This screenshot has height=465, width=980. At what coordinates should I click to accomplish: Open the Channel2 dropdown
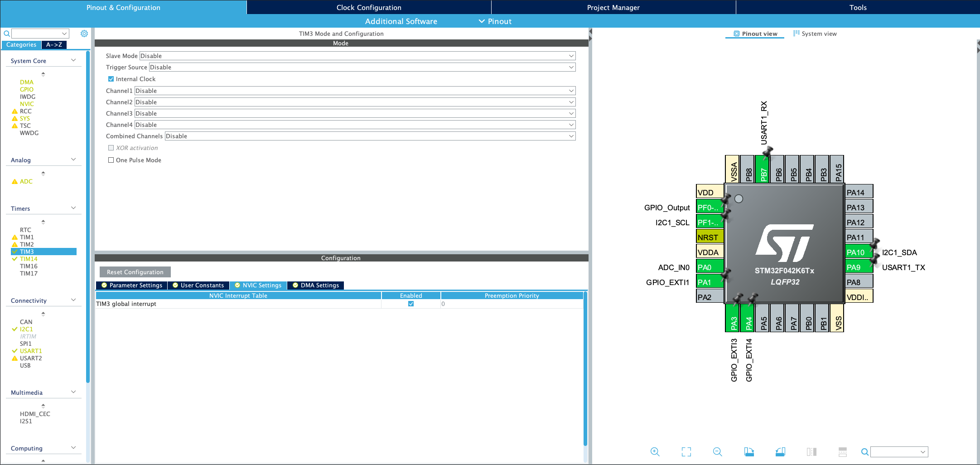pos(355,102)
